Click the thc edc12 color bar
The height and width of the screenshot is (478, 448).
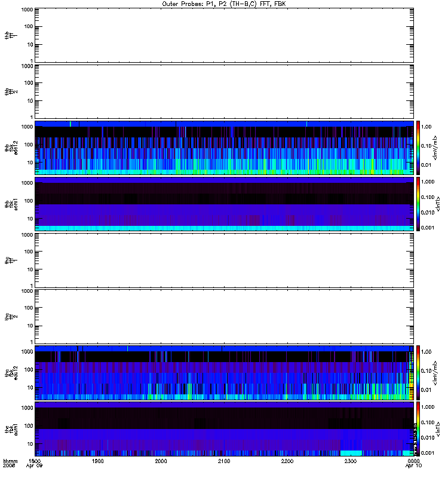418,373
